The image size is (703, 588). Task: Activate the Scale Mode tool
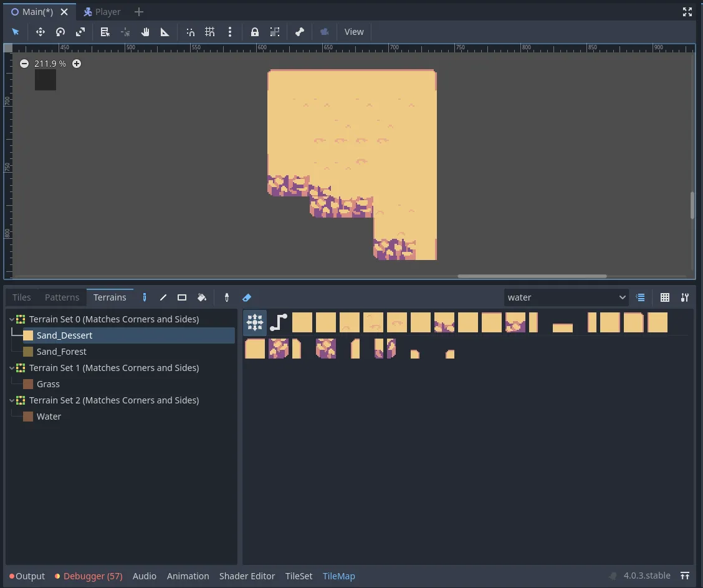[x=80, y=32]
